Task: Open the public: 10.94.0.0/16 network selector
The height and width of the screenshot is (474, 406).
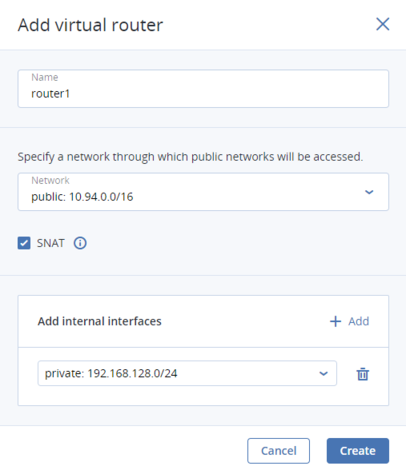Action: 203,192
